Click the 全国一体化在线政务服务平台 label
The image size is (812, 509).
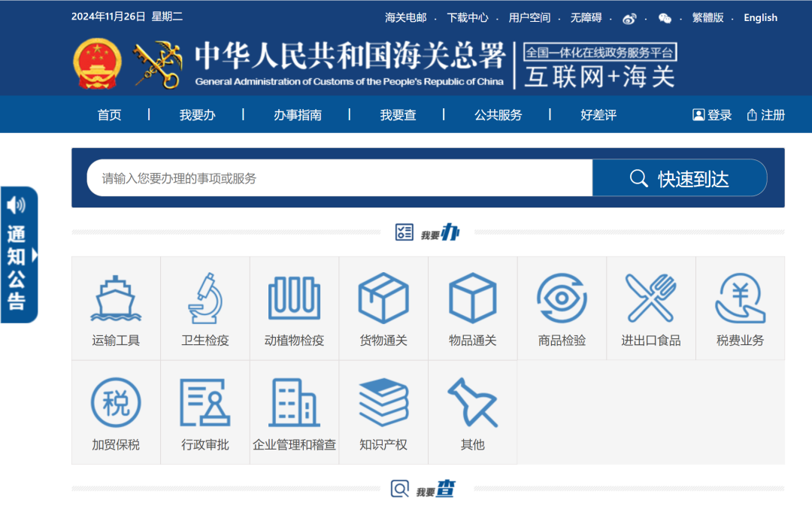600,53
